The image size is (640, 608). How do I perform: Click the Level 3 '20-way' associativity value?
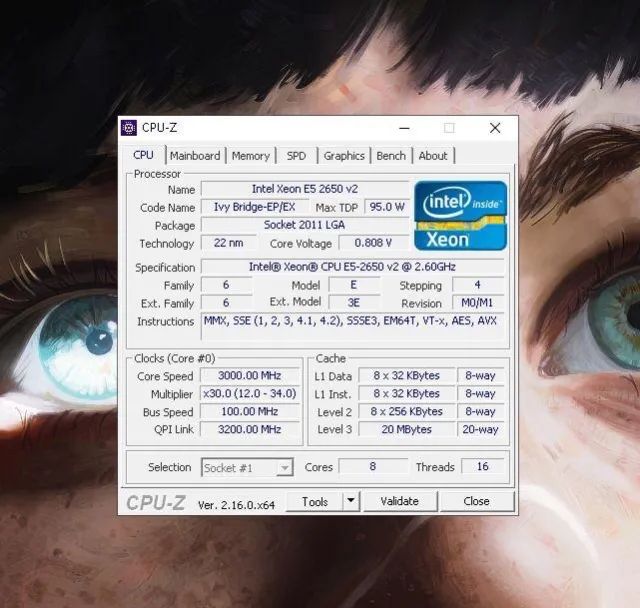click(x=480, y=429)
